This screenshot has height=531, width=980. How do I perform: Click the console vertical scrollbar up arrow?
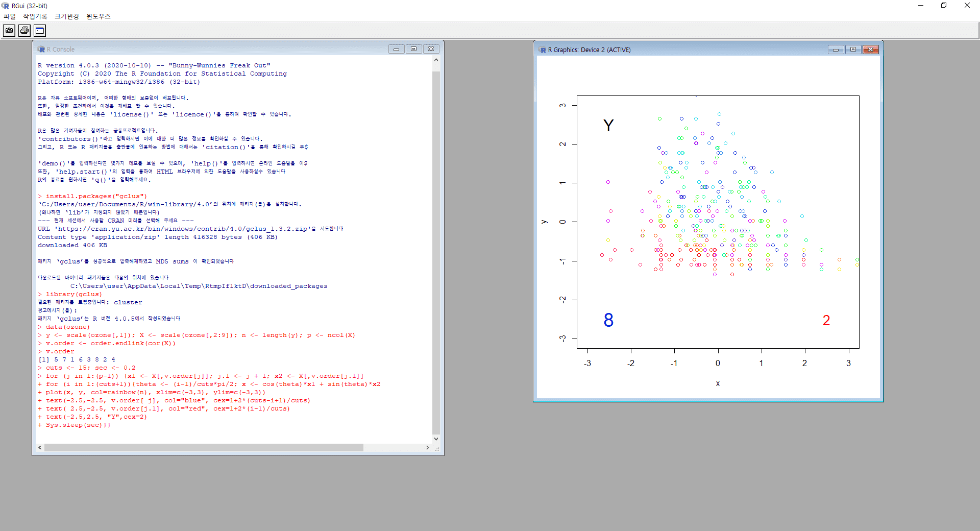[x=436, y=60]
